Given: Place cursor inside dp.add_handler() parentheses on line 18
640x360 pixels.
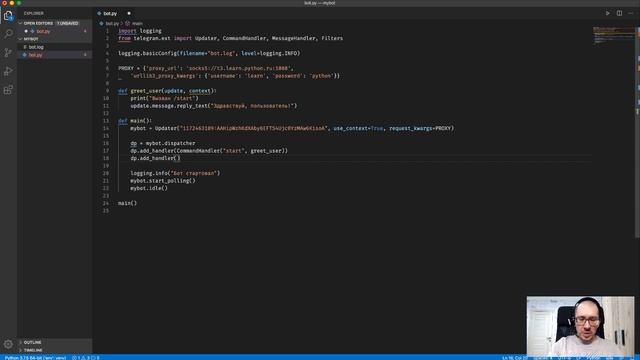Looking at the screenshot, I should point(177,158).
